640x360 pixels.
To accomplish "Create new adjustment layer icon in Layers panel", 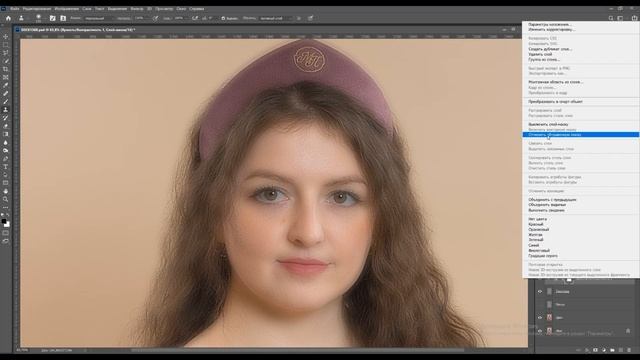I will pos(604,350).
